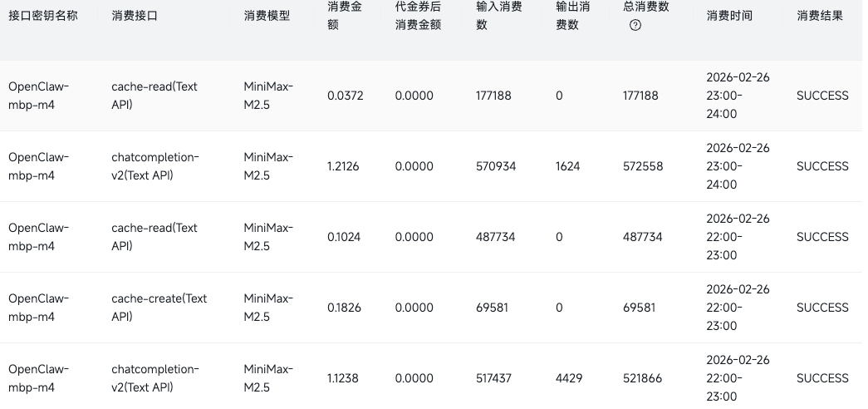Select the amount 0.1826 cell

coord(344,308)
